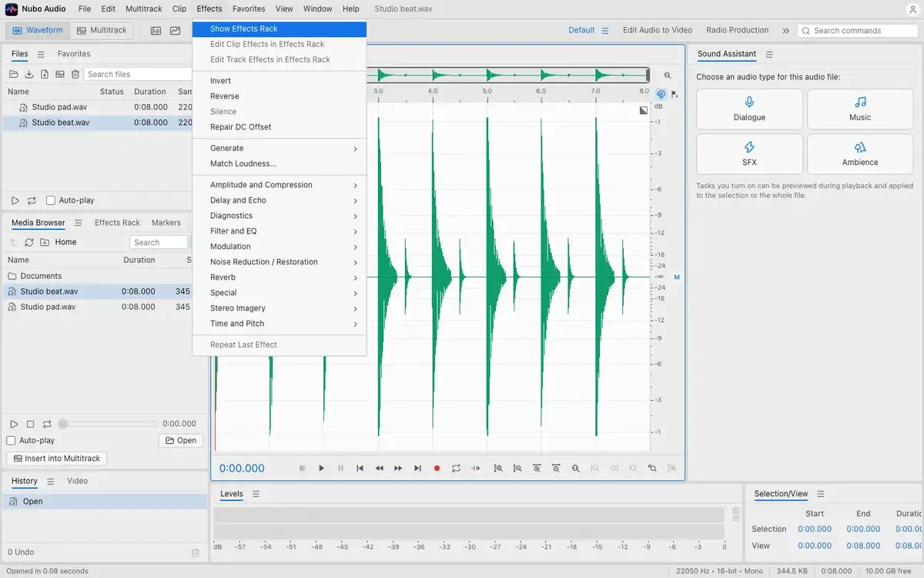Clear history trash icon
The height and width of the screenshot is (578, 924).
point(195,553)
